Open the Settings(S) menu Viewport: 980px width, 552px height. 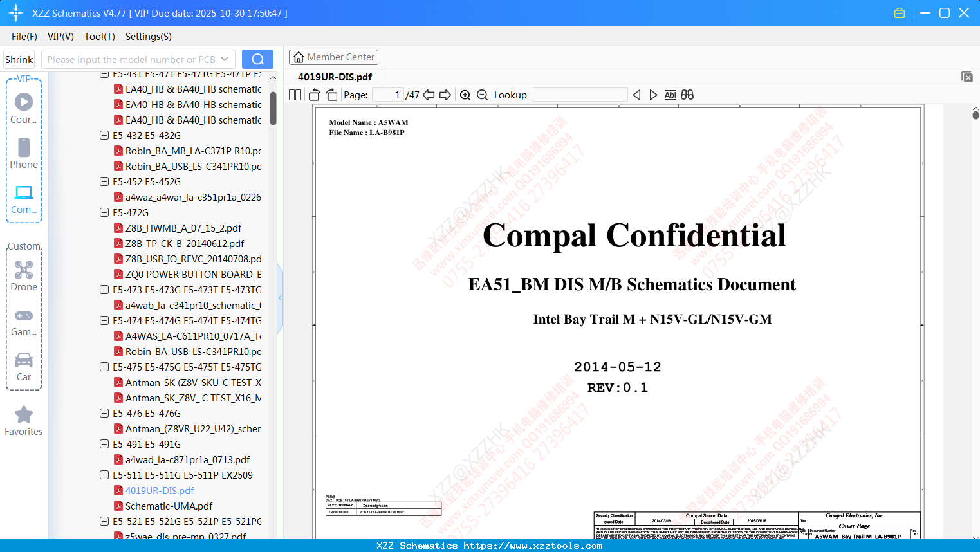coord(149,37)
